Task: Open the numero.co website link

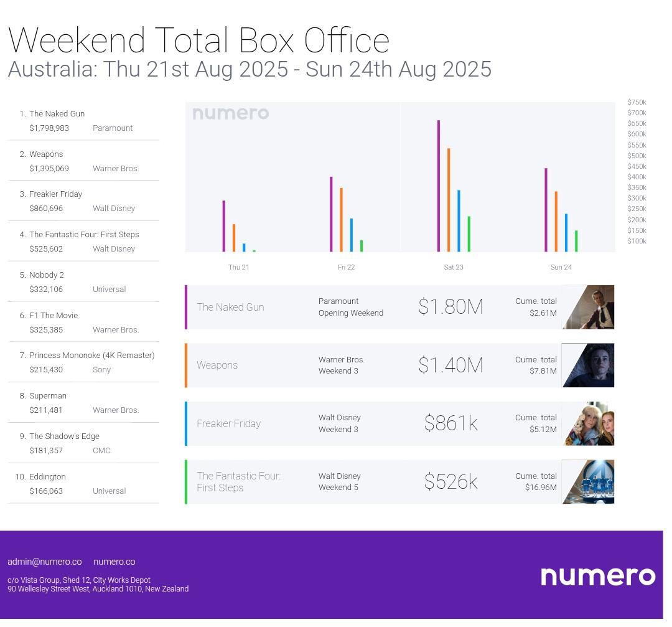Action: click(114, 562)
